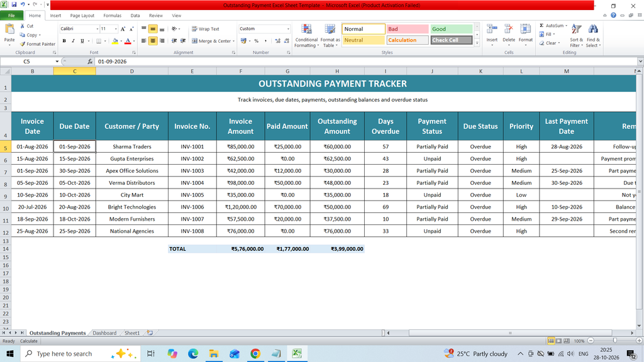Click the Increase Decimal icon
The image size is (644, 362).
[x=277, y=41]
